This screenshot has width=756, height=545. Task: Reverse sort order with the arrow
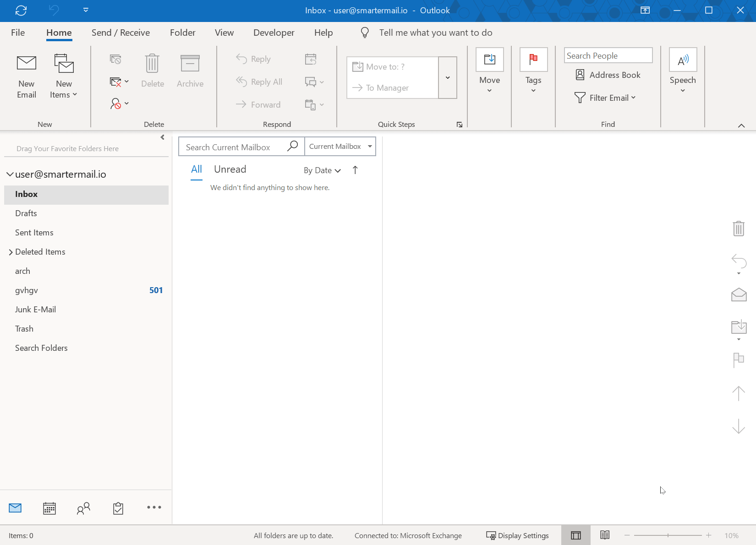coord(355,170)
